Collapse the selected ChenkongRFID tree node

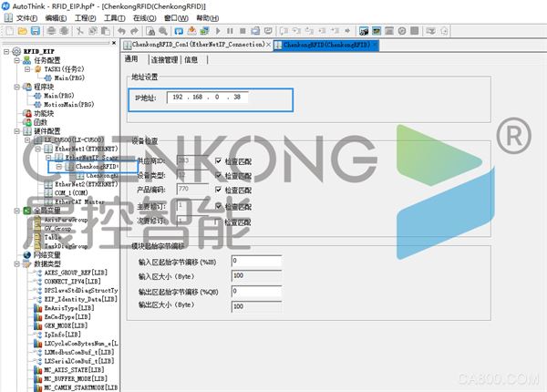pyautogui.click(x=59, y=167)
